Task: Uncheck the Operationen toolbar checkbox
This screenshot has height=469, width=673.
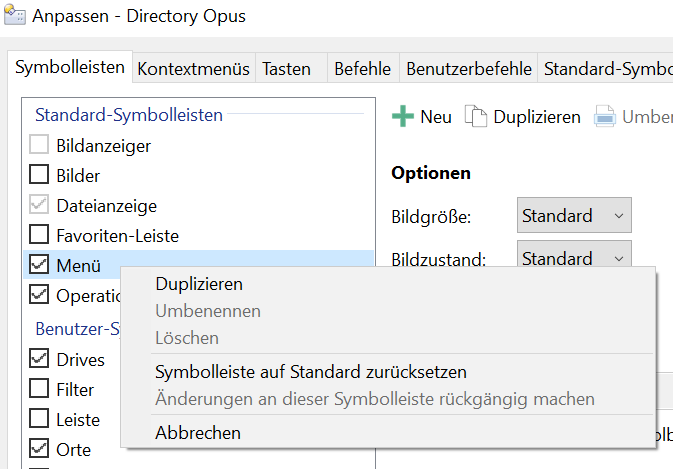Action: tap(39, 294)
